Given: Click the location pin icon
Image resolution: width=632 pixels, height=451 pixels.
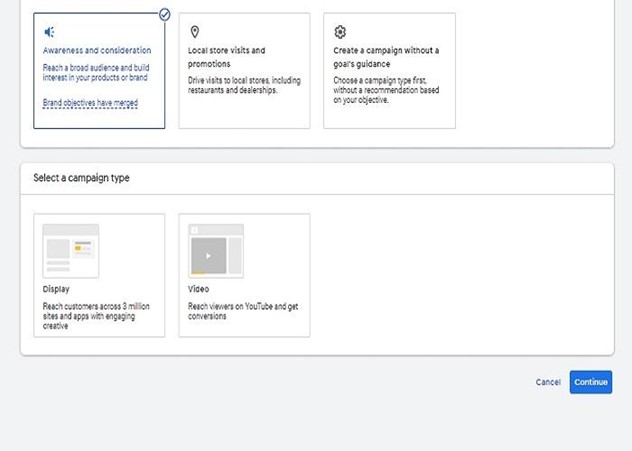Looking at the screenshot, I should click(194, 33).
